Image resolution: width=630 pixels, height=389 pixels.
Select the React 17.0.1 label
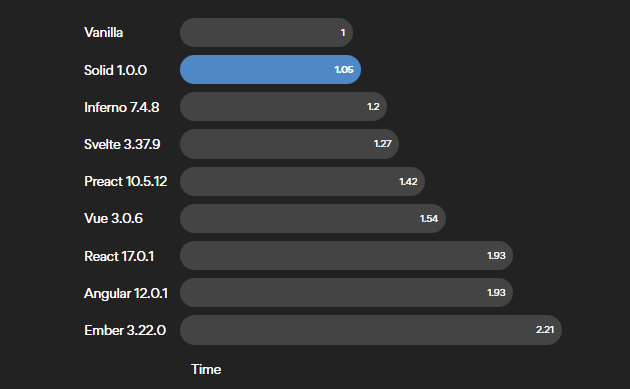[x=119, y=256]
